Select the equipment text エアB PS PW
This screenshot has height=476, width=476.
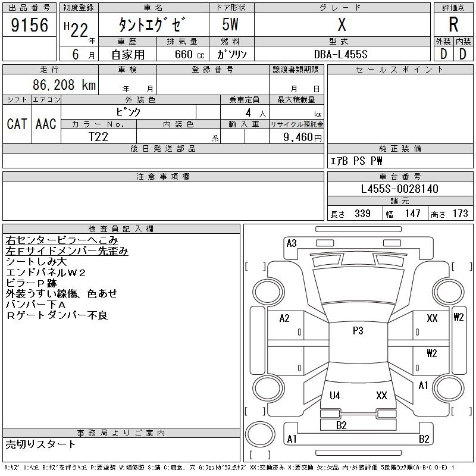click(x=356, y=161)
